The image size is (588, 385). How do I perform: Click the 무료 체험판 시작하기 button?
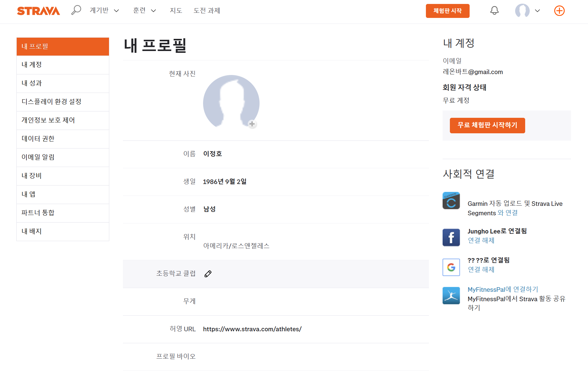coord(487,125)
